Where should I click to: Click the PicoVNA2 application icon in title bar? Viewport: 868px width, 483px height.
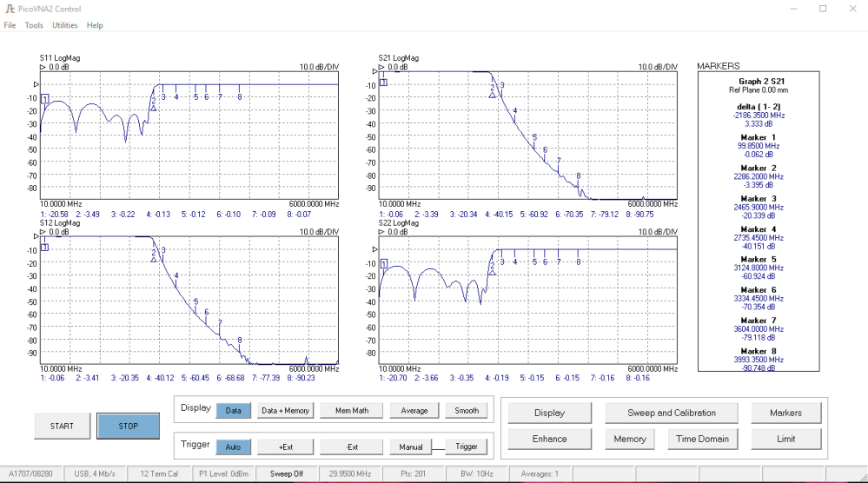click(x=9, y=9)
